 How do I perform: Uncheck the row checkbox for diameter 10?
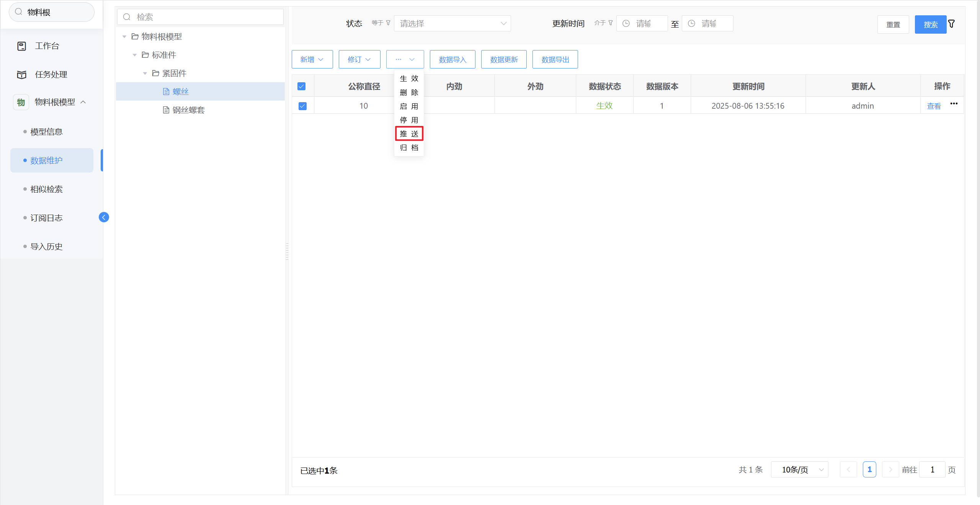302,106
